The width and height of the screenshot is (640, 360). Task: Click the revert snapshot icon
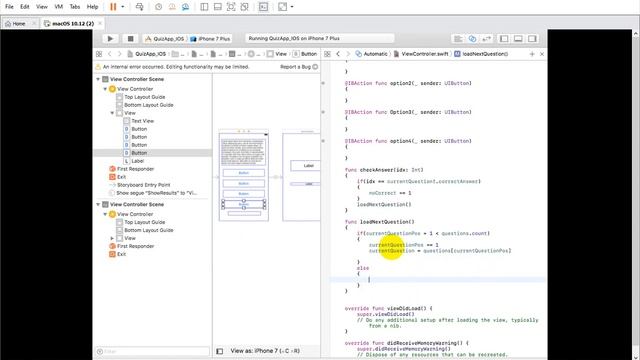(x=172, y=7)
